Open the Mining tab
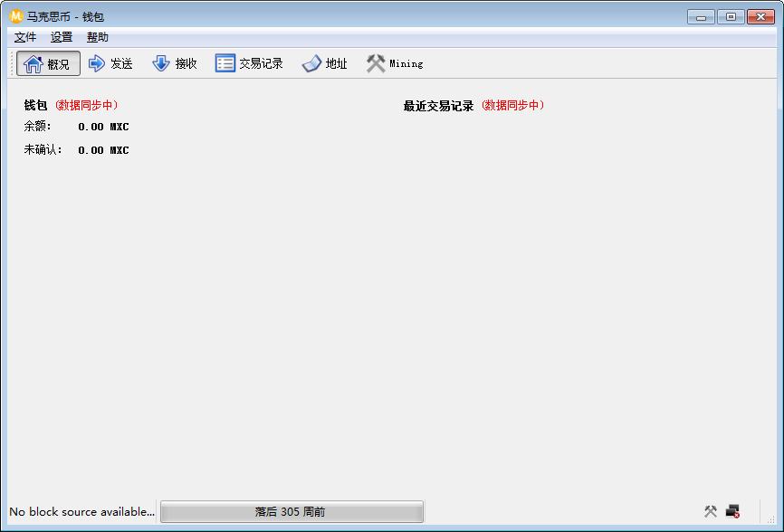This screenshot has width=784, height=532. [395, 63]
